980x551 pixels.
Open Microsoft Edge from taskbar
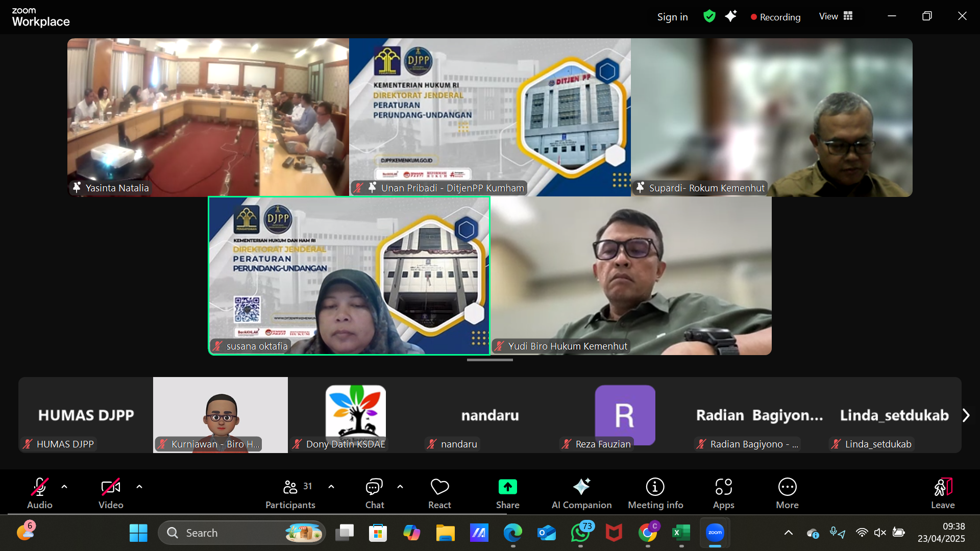click(x=512, y=533)
